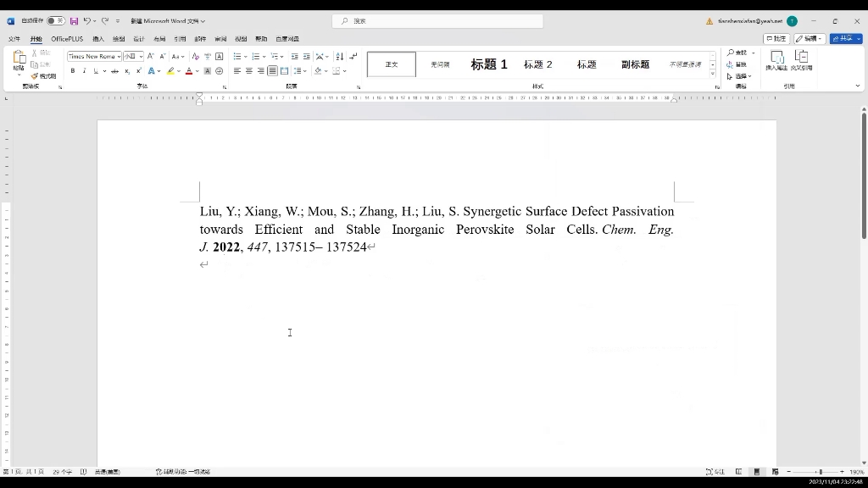Click the character border icon
Image resolution: width=868 pixels, height=488 pixels.
pos(220,57)
